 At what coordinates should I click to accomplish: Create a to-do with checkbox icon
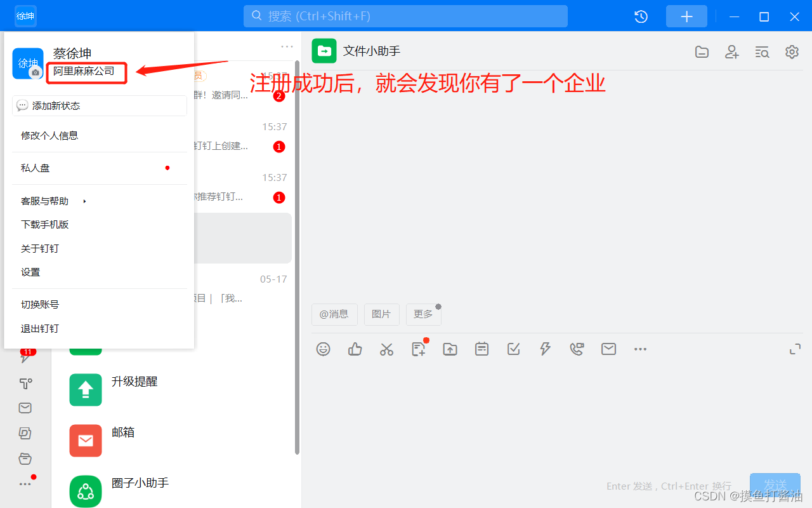point(514,349)
